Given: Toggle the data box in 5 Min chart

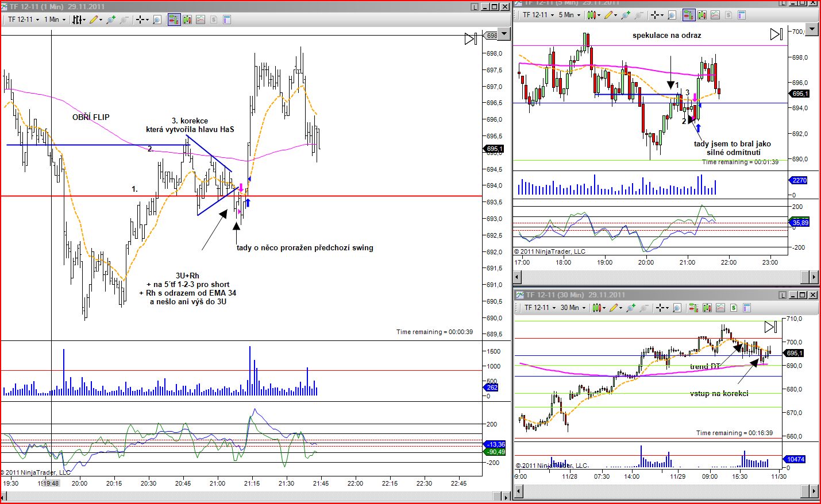Looking at the screenshot, I should (672, 15).
